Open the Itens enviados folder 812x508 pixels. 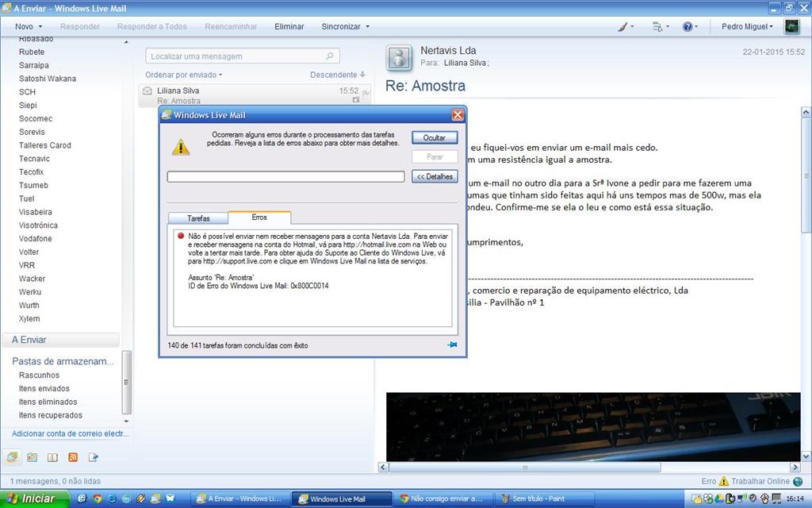pos(44,388)
